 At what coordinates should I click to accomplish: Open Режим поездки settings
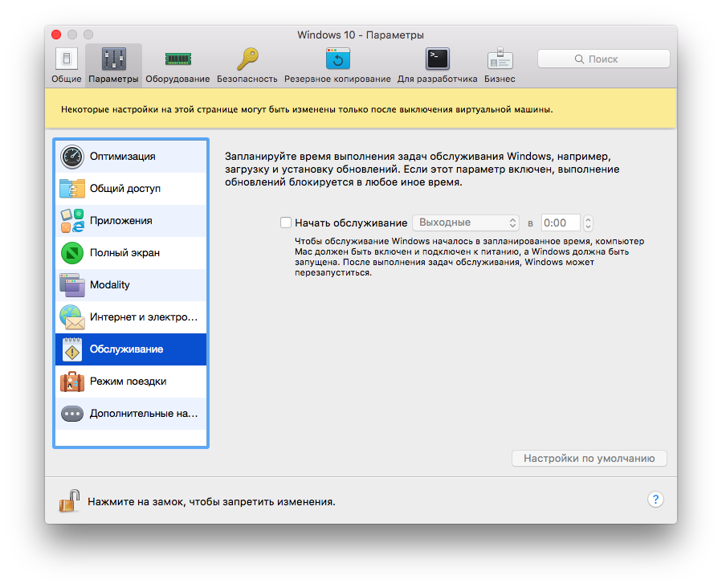point(131,382)
